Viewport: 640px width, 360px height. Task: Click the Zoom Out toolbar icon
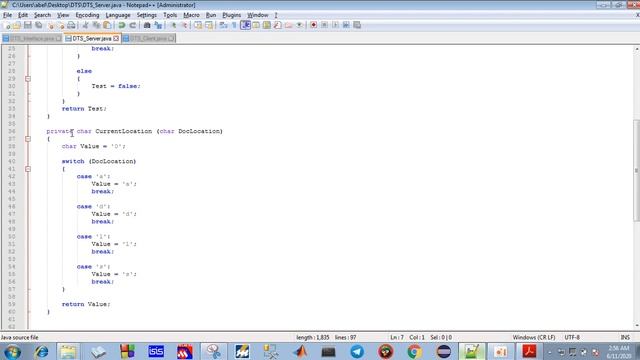click(184, 25)
